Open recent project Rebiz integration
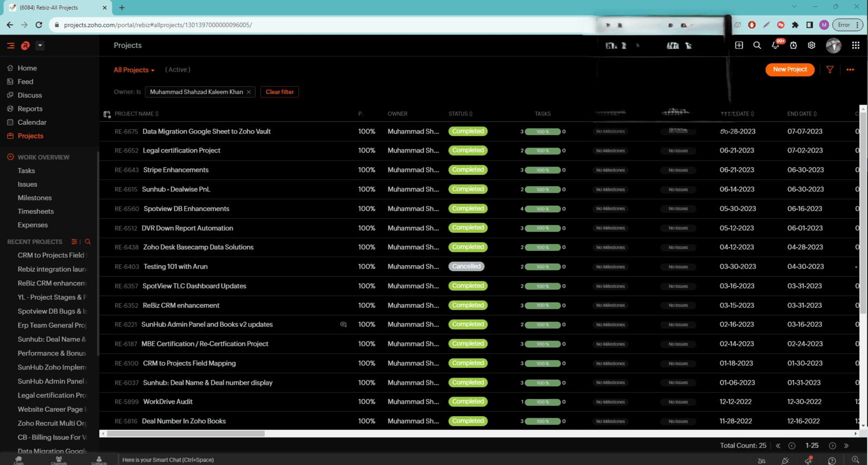868x465 pixels. [x=52, y=269]
